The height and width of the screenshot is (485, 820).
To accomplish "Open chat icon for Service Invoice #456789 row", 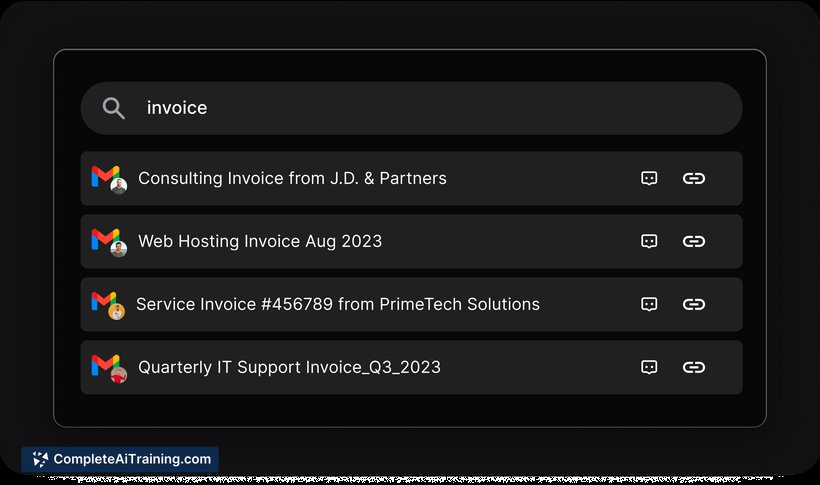I will 649,304.
